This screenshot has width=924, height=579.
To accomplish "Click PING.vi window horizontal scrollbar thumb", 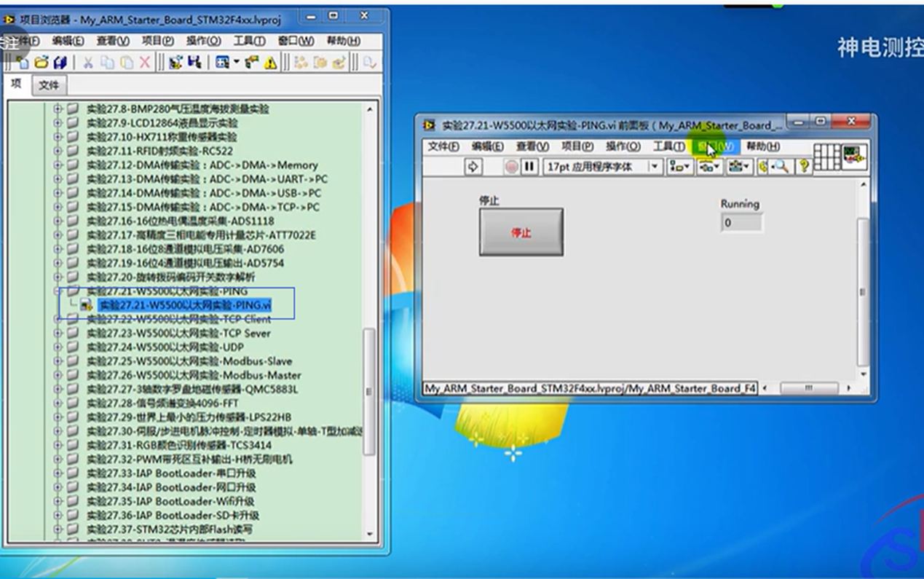I will (808, 389).
